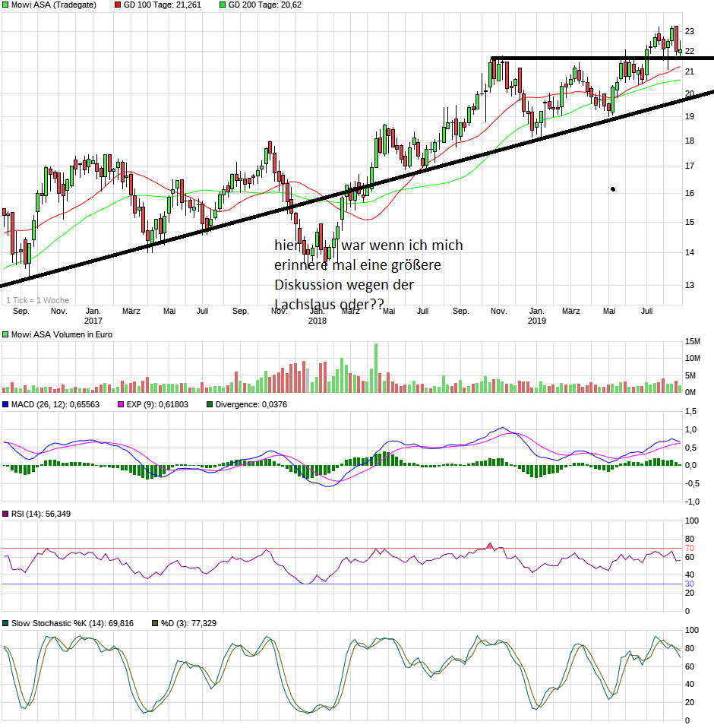Click the Mowi ASA Volumen legend marker
This screenshot has height=728, width=714.
(5, 334)
